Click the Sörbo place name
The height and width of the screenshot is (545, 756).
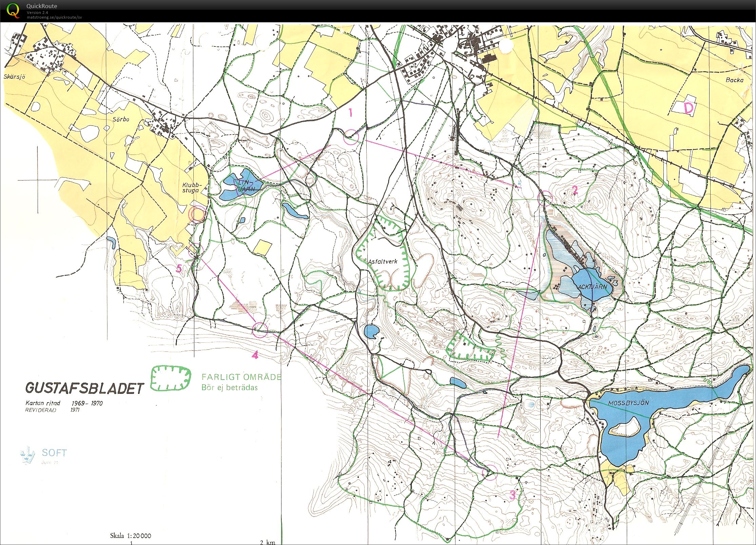pos(121,119)
